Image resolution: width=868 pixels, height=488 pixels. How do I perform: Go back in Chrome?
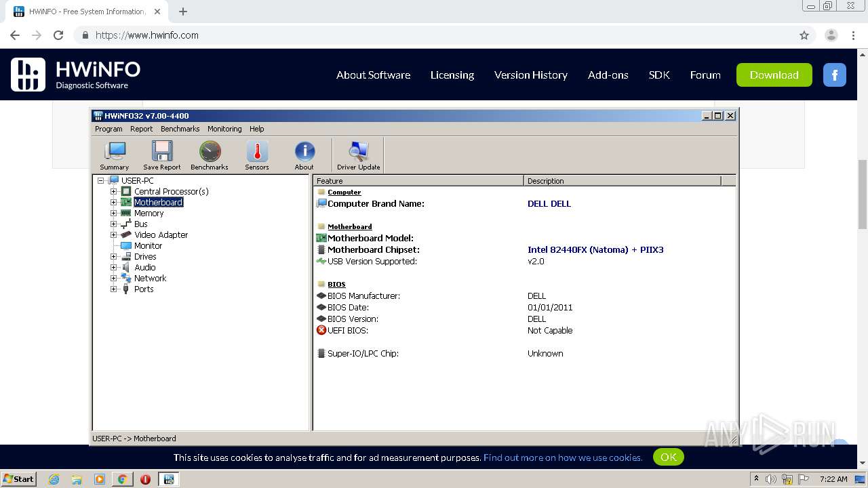(15, 35)
